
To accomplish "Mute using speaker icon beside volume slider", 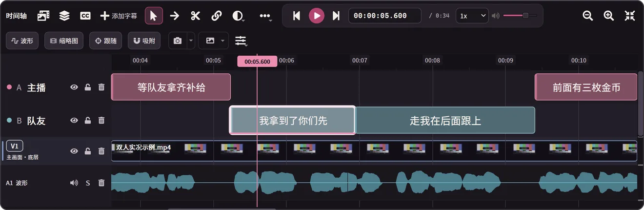I will pos(496,16).
